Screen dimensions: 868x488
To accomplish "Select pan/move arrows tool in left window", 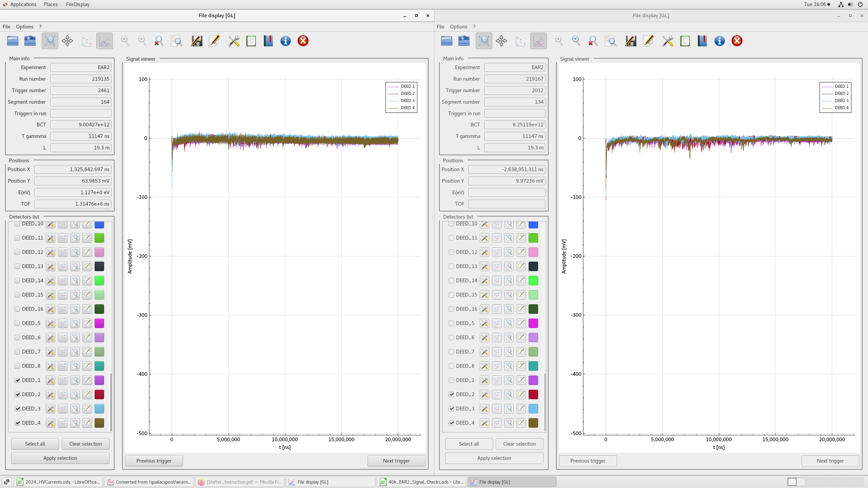I will point(67,41).
